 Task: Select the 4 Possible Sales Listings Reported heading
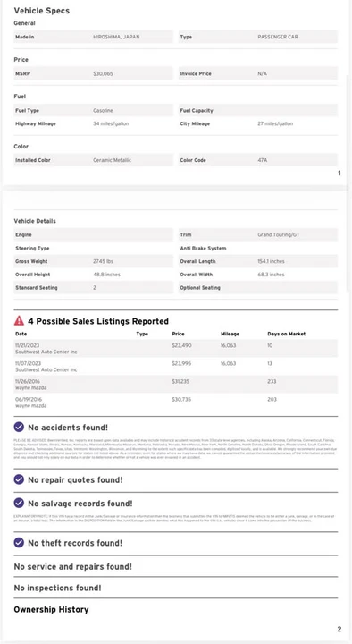tap(98, 321)
